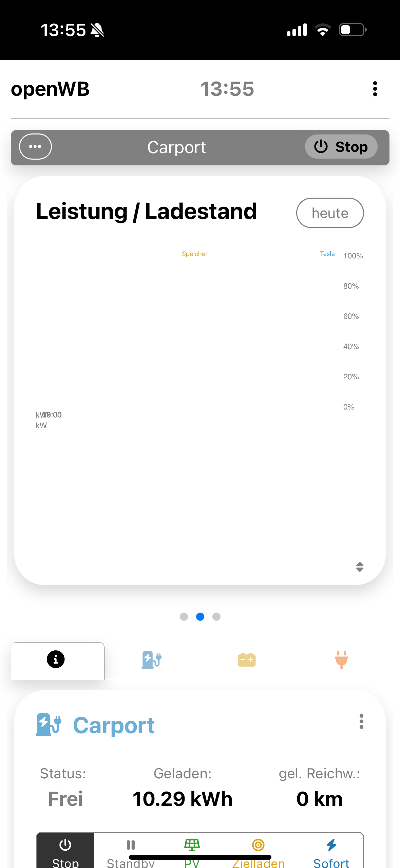Open the ellipsis options in Carport bar

tap(35, 147)
